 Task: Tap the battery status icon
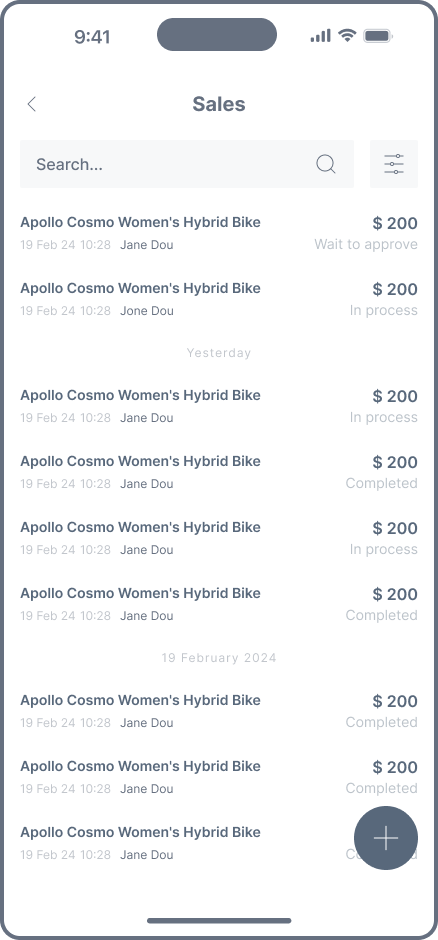pos(378,35)
